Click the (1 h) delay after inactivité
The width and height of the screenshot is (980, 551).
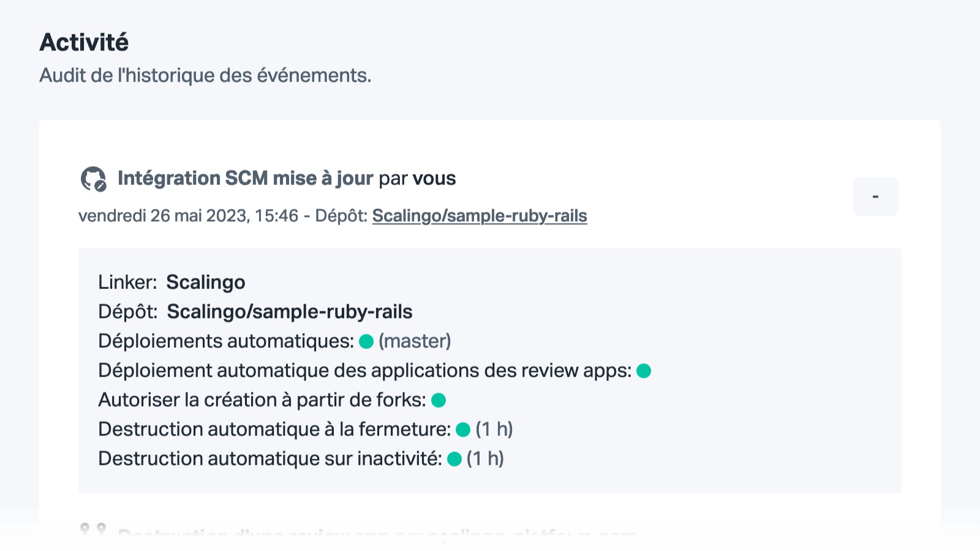(x=485, y=459)
